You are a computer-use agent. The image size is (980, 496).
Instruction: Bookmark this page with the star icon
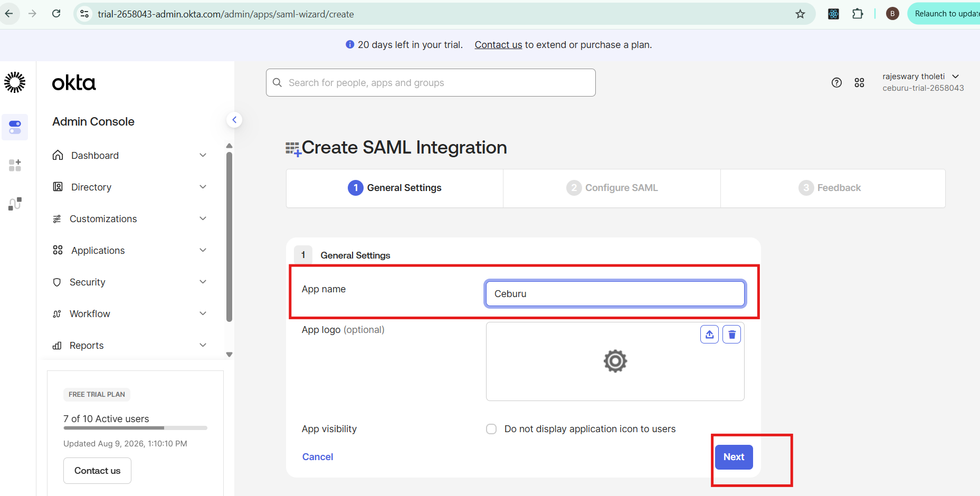[x=801, y=14]
